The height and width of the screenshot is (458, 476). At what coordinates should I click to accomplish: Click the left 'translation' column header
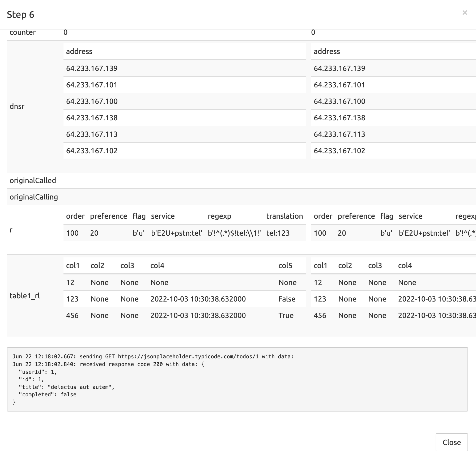(x=284, y=216)
